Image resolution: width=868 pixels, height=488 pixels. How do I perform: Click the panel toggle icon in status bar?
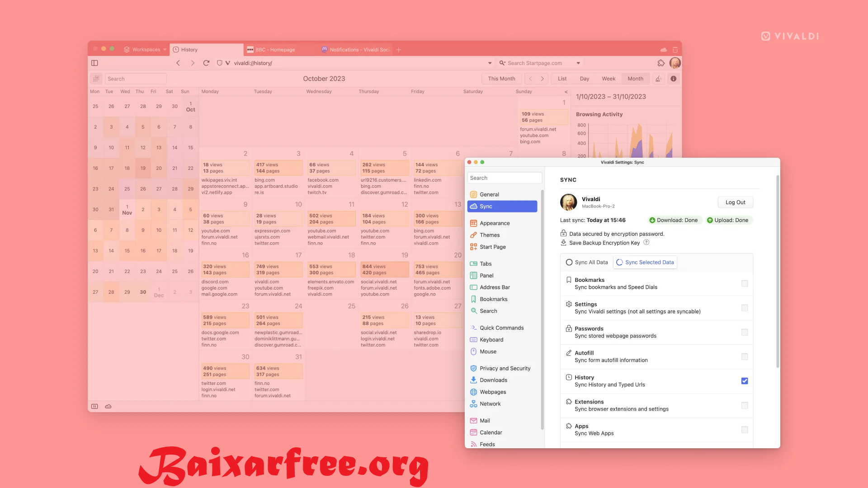click(94, 406)
